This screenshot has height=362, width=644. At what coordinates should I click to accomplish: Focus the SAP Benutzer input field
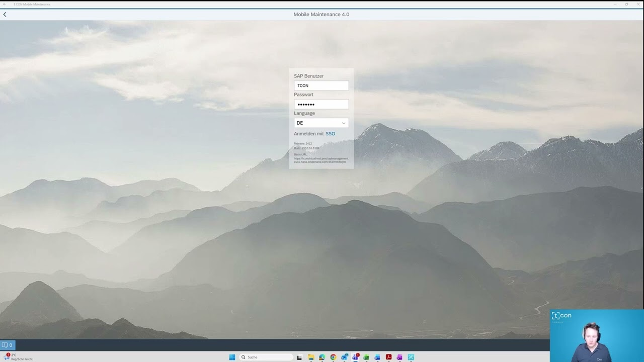pos(321,86)
